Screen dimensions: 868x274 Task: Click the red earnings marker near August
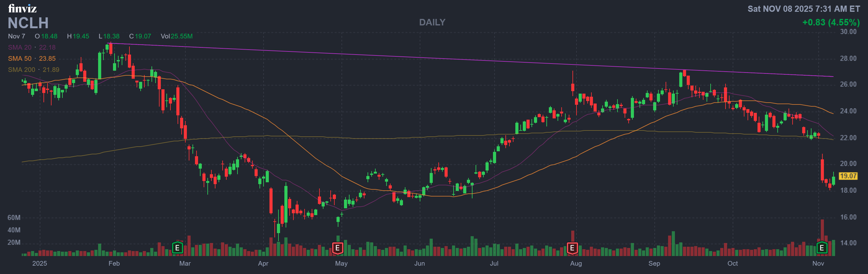[572, 248]
